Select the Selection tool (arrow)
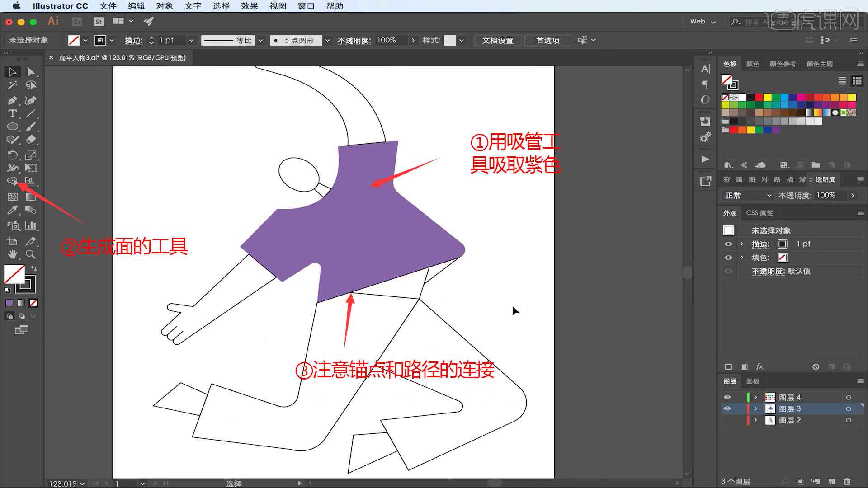The width and height of the screenshot is (868, 488). pyautogui.click(x=11, y=71)
